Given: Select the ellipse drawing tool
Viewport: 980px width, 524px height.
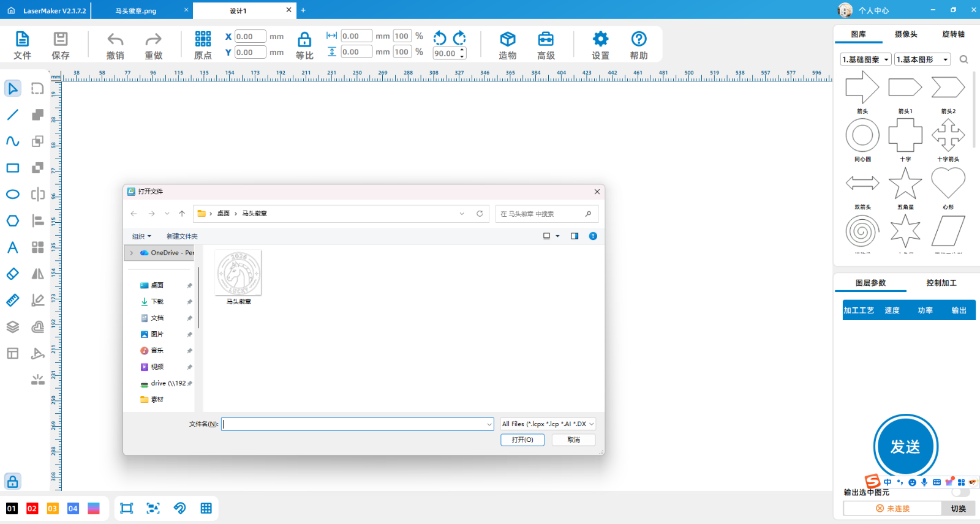Looking at the screenshot, I should click(x=13, y=195).
